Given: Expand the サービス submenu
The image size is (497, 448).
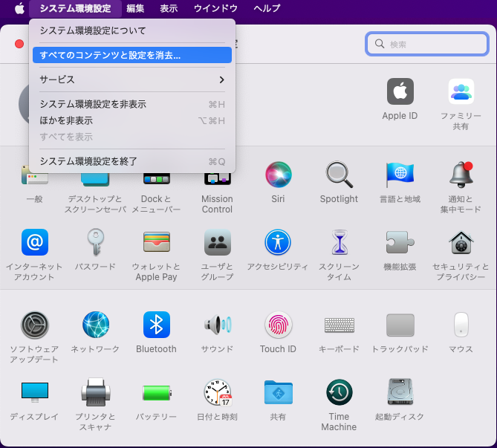Looking at the screenshot, I should pyautogui.click(x=131, y=79).
